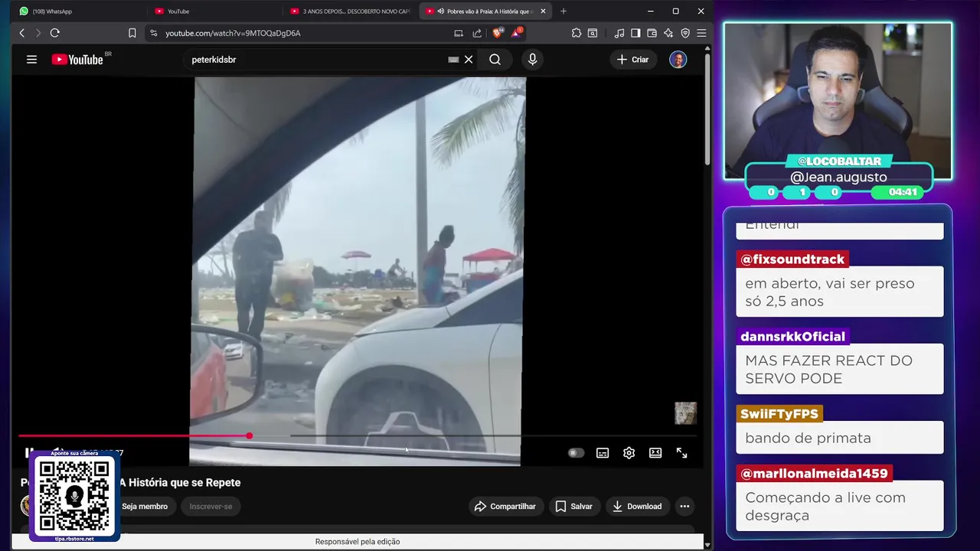Click the browser address bar URL
This screenshot has width=980, height=551.
233,33
